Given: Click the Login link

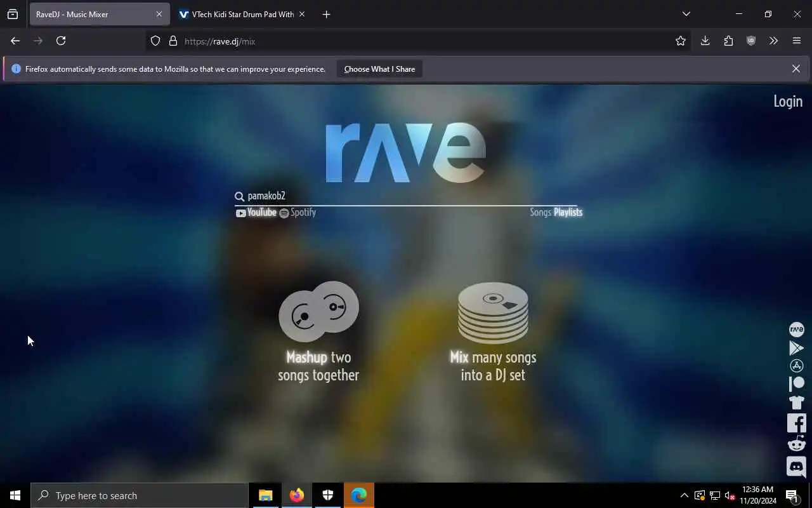Looking at the screenshot, I should pos(788,101).
